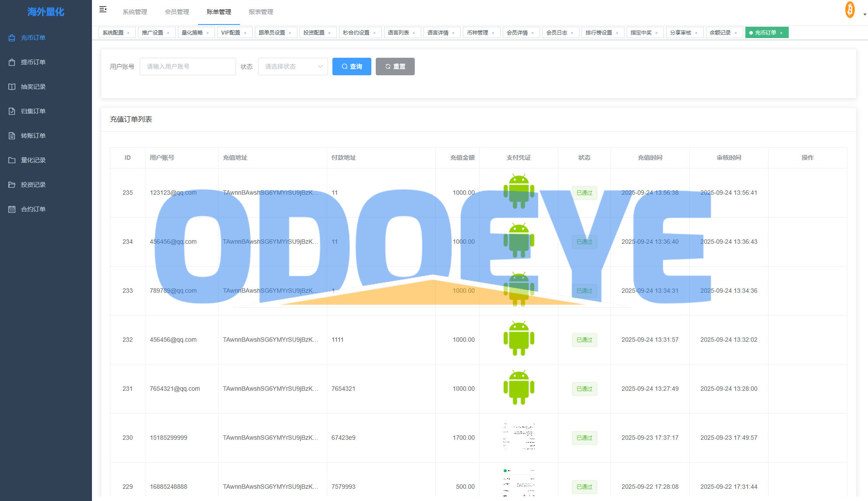This screenshot has height=501, width=868.
Task: View payment receipt image for order 230
Action: click(x=519, y=437)
